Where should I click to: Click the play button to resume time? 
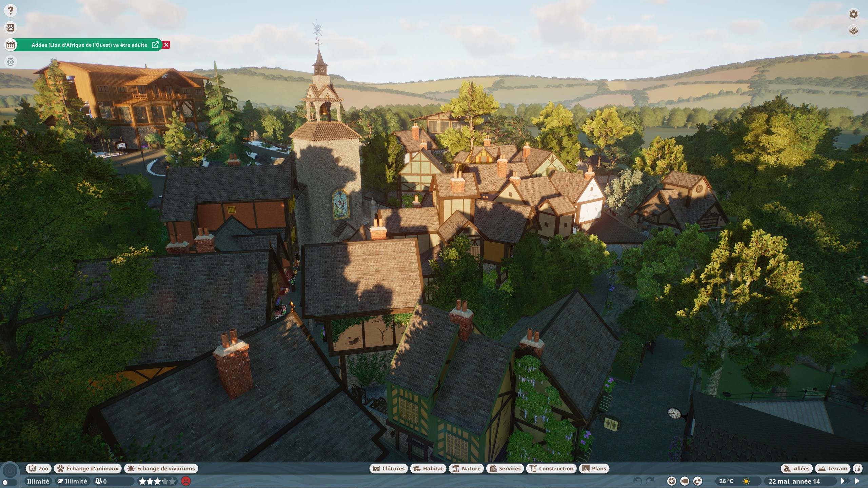coord(857,481)
